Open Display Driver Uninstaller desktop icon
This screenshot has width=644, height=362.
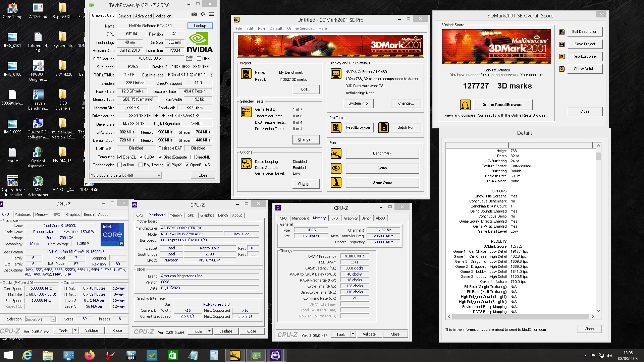12,186
